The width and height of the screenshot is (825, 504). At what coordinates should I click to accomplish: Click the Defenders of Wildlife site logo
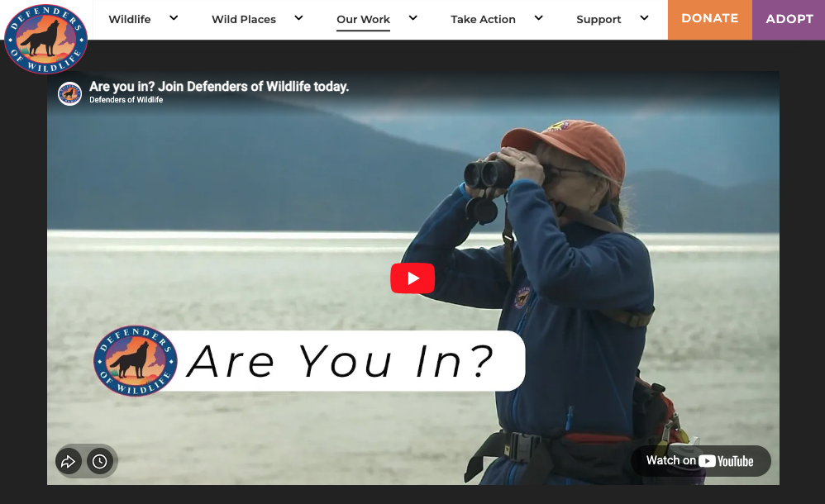(x=45, y=38)
